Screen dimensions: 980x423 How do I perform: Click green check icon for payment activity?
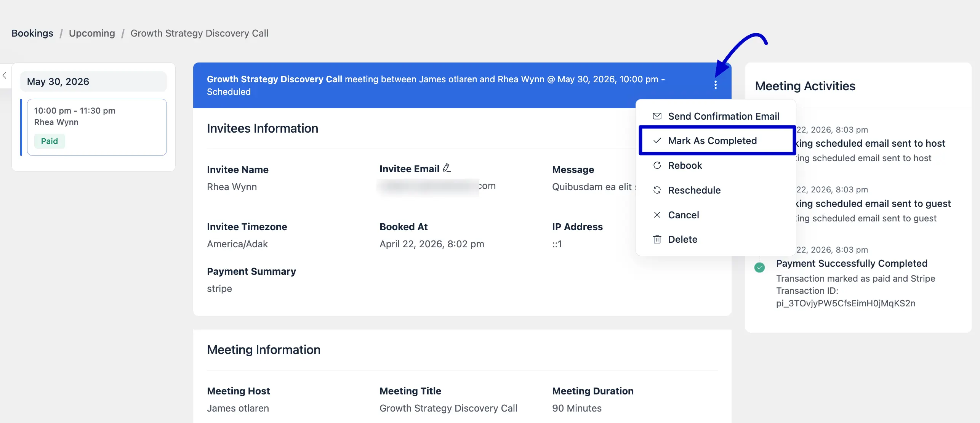coord(759,268)
